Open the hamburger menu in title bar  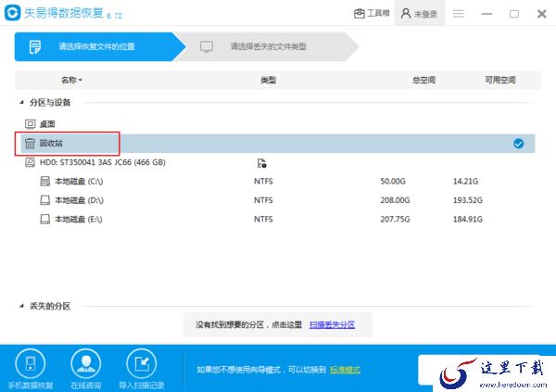click(458, 14)
